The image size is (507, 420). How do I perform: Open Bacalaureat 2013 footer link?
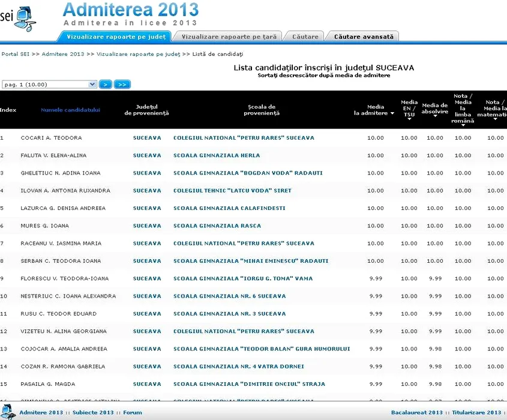(x=416, y=412)
